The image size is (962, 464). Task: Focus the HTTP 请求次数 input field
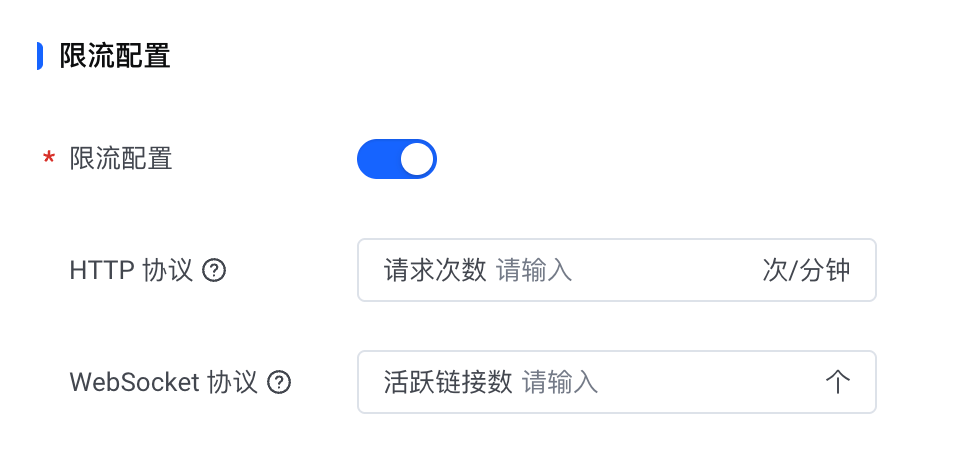point(617,270)
